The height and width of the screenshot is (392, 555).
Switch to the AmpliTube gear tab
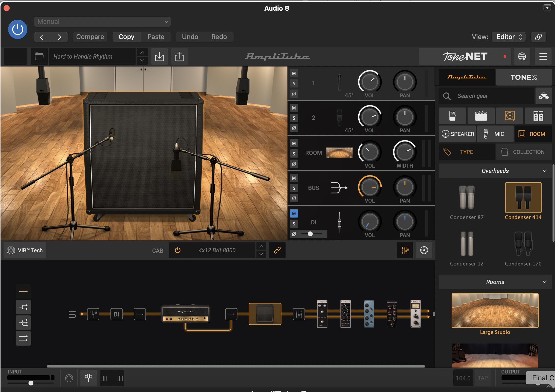point(467,77)
